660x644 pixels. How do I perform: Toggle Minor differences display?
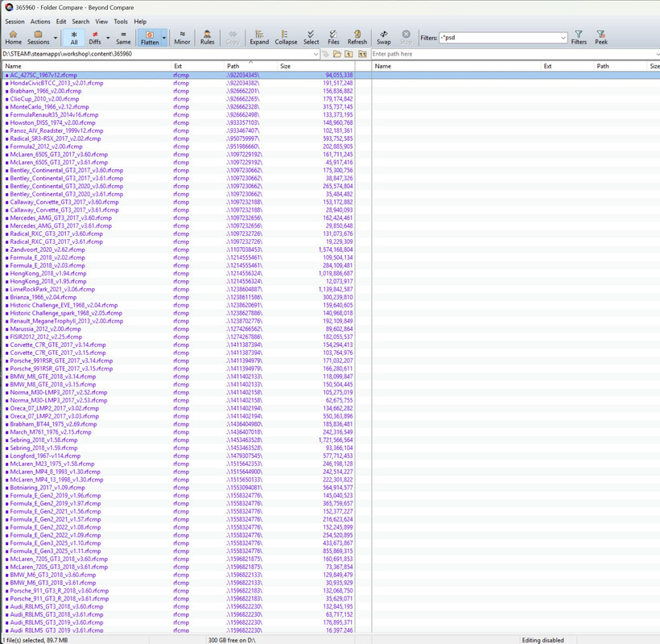pyautogui.click(x=182, y=38)
